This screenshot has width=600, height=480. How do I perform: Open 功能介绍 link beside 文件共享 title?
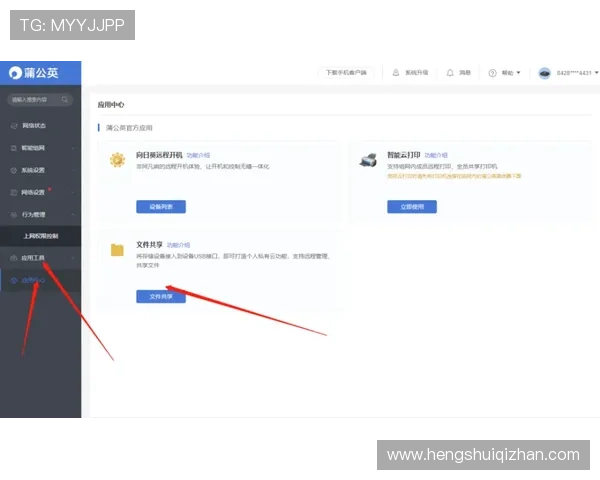tap(178, 245)
